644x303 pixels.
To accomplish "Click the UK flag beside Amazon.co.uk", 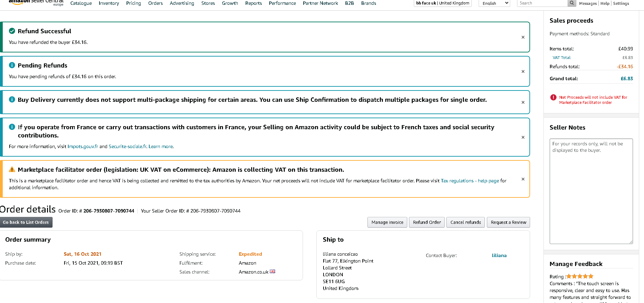I will click(272, 271).
